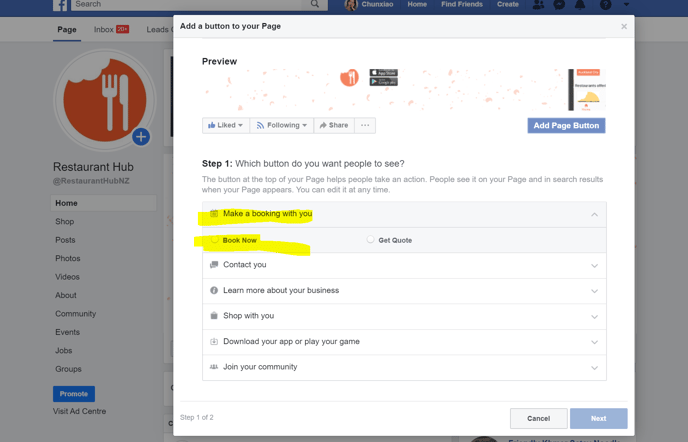Open the three-dots more options button

tap(365, 126)
